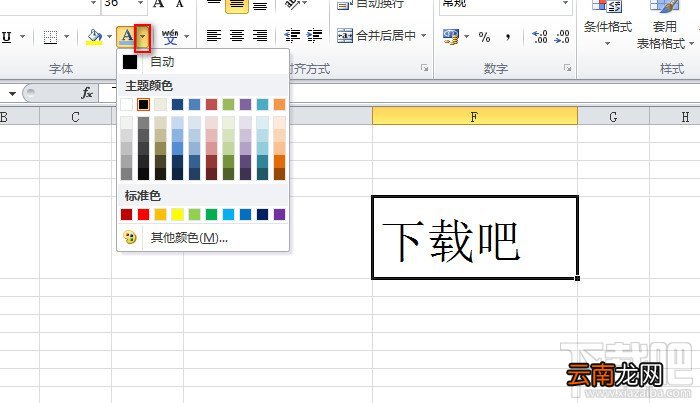Select standard red color swatch
The image size is (700, 403).
tap(143, 215)
